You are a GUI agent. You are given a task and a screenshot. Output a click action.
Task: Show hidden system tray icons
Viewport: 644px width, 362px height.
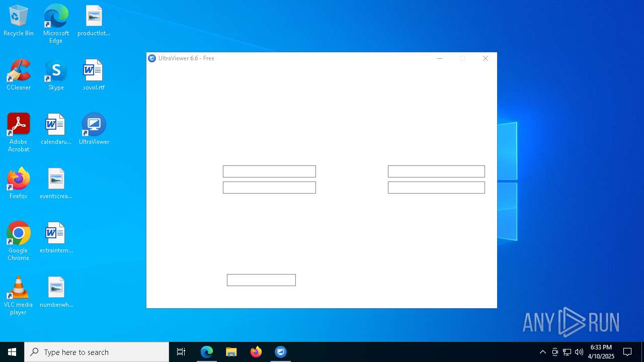point(542,352)
